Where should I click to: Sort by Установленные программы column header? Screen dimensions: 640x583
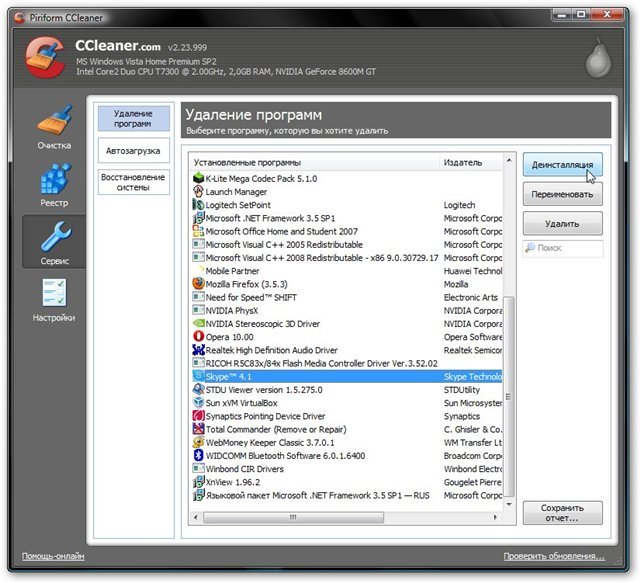315,162
